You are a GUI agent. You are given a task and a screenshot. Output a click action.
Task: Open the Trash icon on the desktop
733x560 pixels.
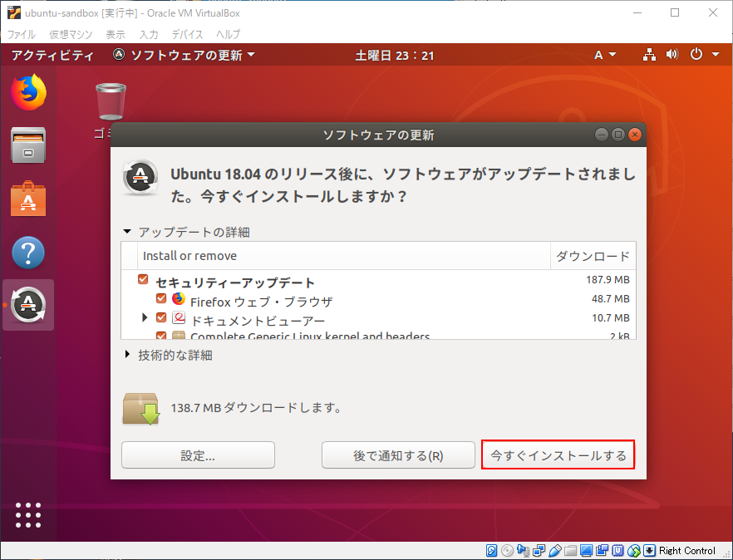pos(111,101)
